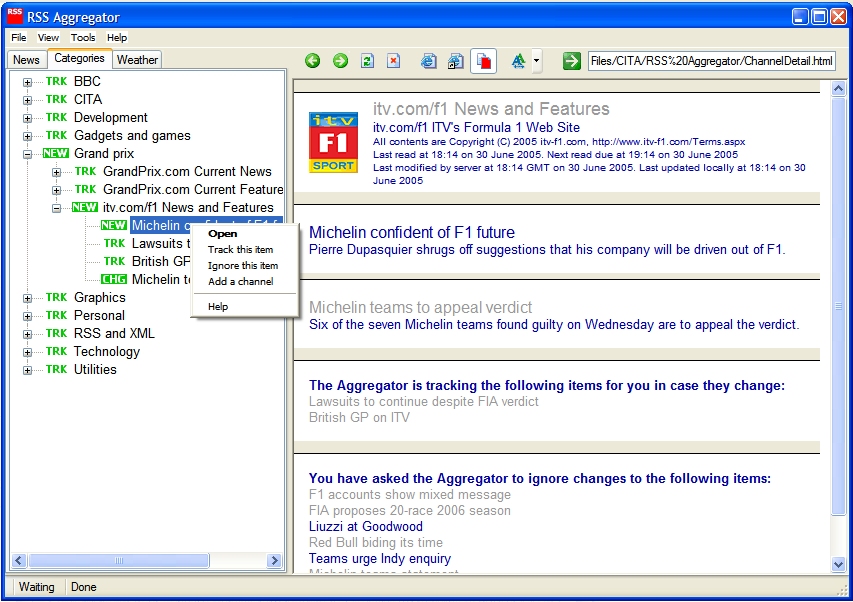Image resolution: width=853 pixels, height=602 pixels.
Task: Choose Ignore this item in context menu
Action: [244, 265]
